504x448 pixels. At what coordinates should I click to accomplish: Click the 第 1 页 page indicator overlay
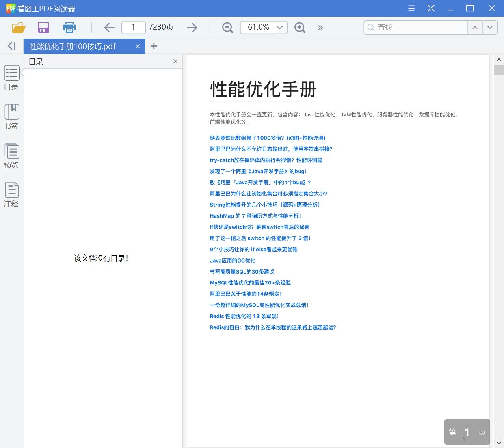467,432
